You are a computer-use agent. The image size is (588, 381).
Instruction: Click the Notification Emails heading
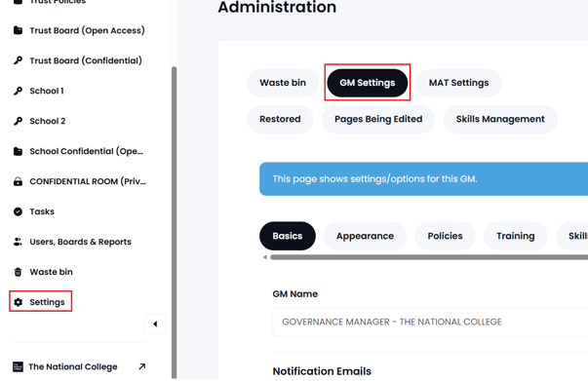click(322, 371)
